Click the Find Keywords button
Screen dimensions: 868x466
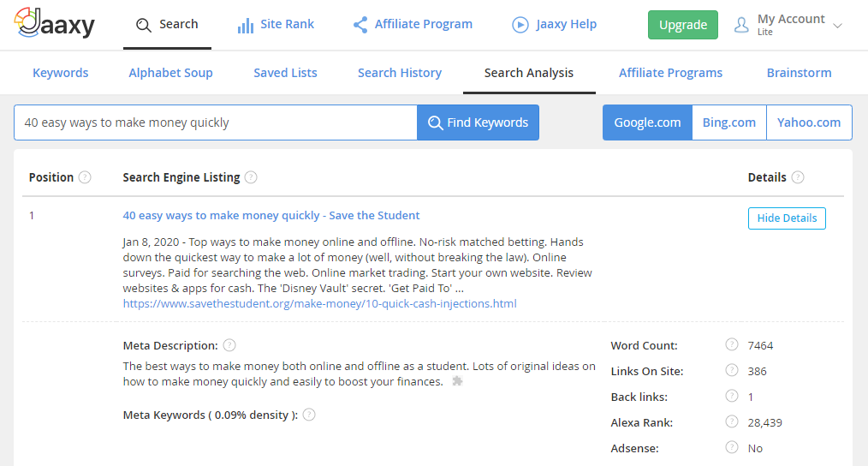(478, 122)
